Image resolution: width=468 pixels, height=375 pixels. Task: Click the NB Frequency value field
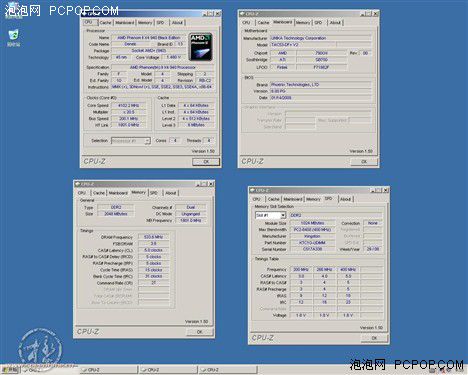pyautogui.click(x=191, y=221)
